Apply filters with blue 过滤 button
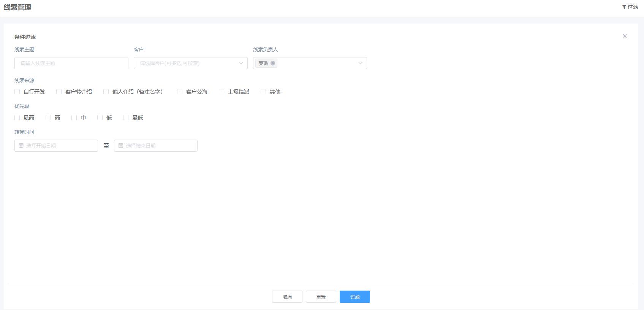The height and width of the screenshot is (310, 644). click(x=355, y=297)
